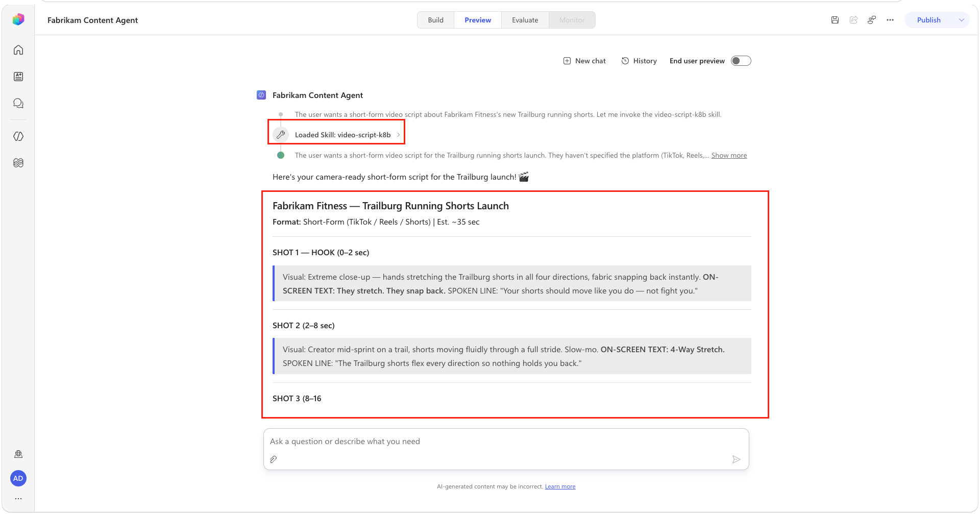Click the Fabrikam Content Agent chat avatar
980x514 pixels.
point(261,95)
